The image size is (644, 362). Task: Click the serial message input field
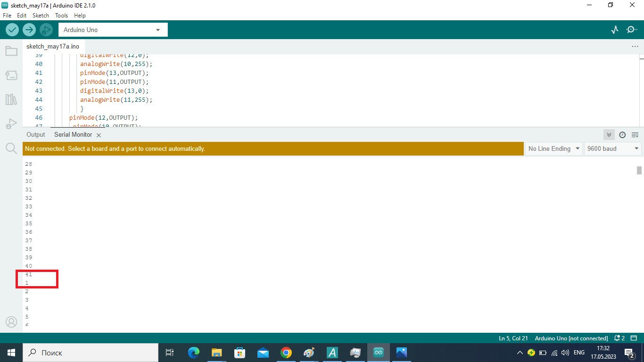pos(273,148)
